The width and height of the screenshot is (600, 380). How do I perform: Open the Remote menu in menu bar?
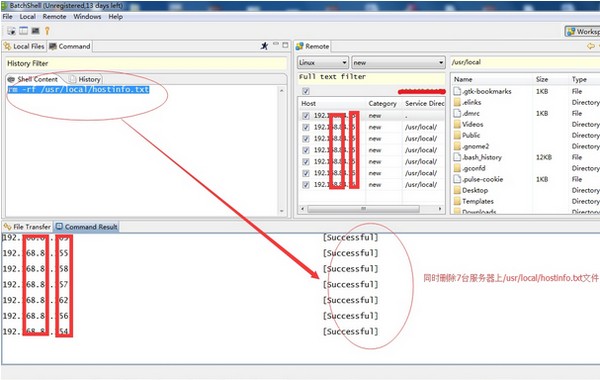tap(54, 16)
